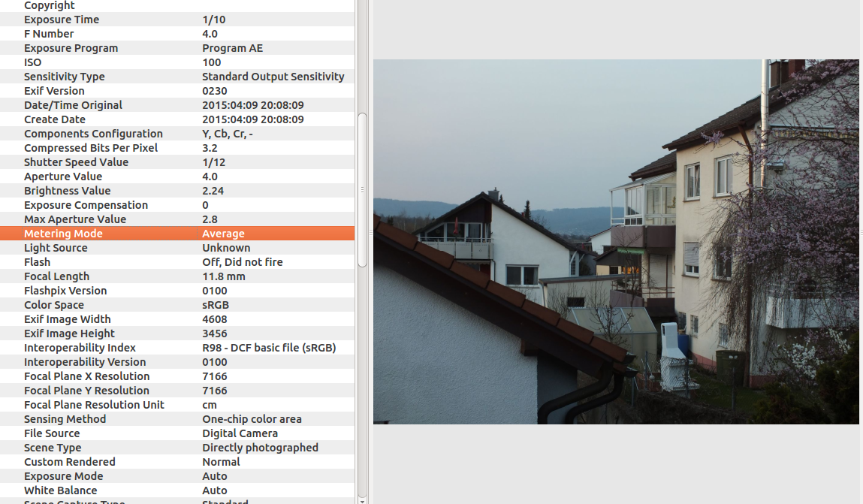Click the Y, Cb, Cr, - value

[228, 134]
